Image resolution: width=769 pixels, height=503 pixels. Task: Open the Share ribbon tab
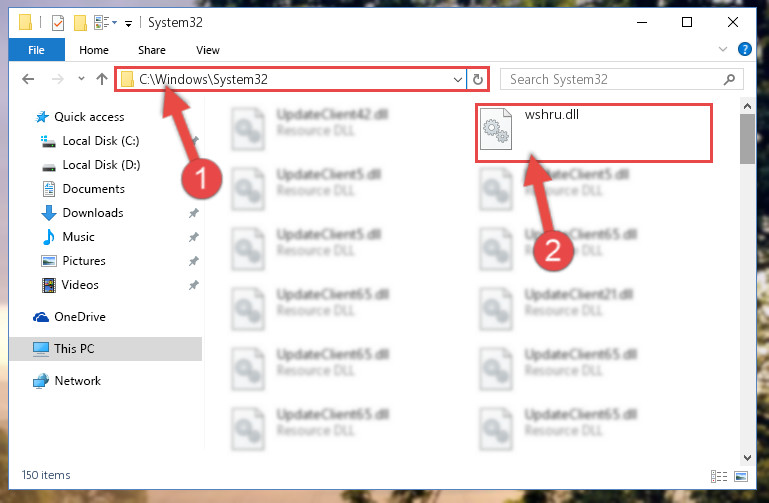pyautogui.click(x=152, y=50)
